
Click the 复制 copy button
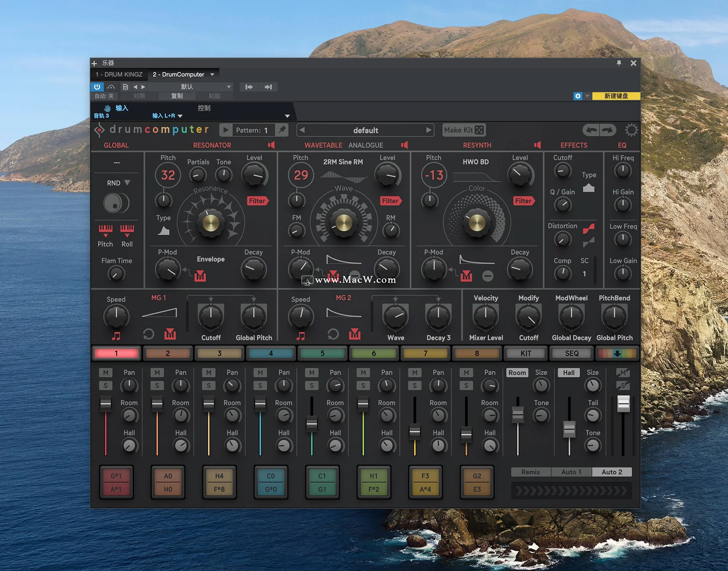177,96
